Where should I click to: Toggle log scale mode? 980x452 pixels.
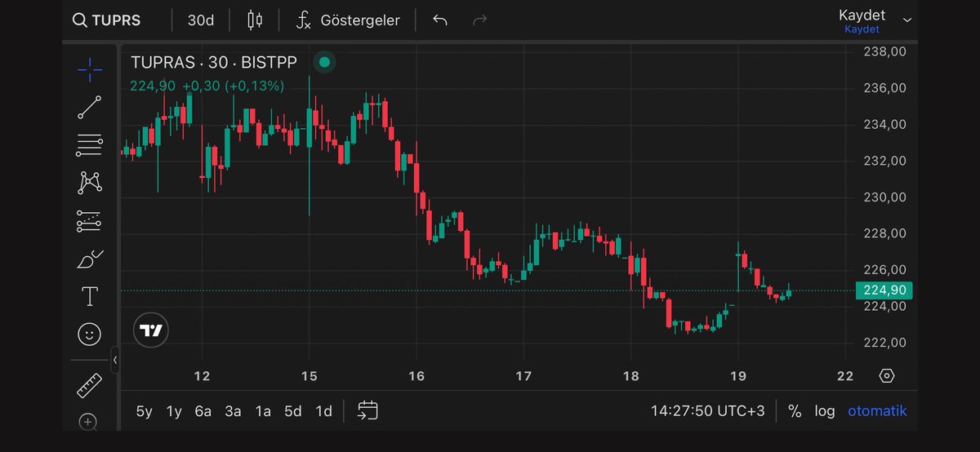click(x=825, y=411)
